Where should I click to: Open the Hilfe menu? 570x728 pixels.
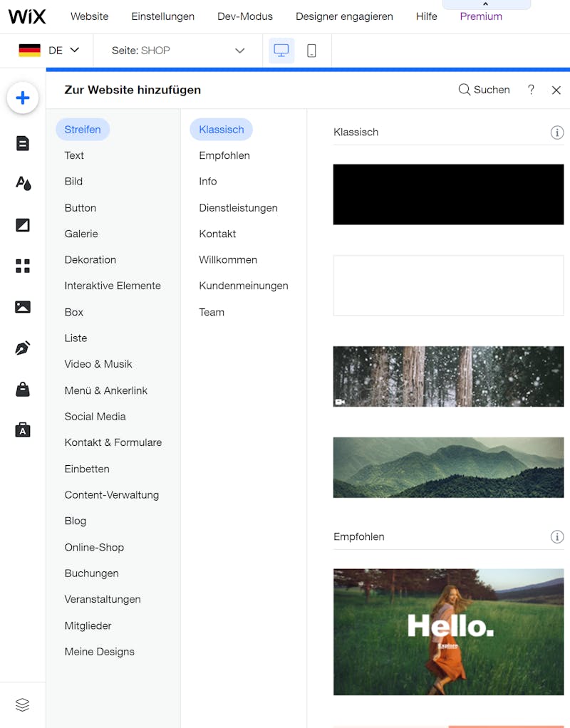pos(427,16)
